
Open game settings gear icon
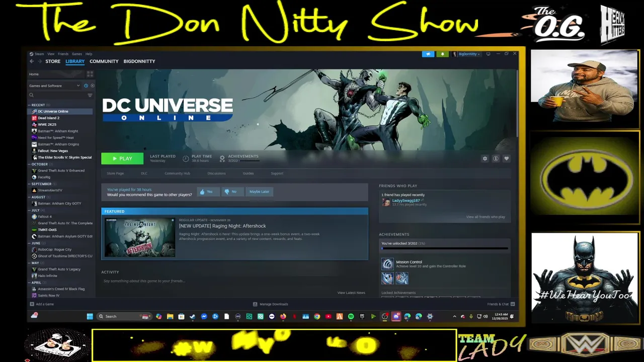(485, 158)
